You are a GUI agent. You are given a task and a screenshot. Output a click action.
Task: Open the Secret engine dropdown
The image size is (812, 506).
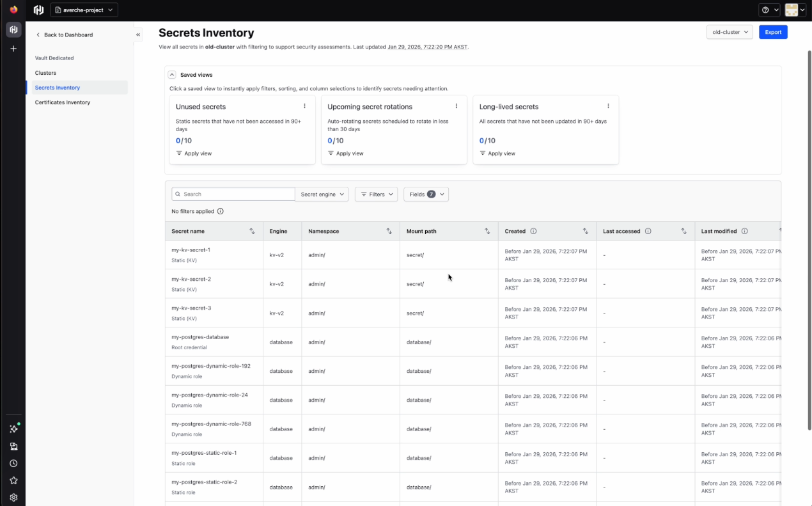tap(322, 194)
